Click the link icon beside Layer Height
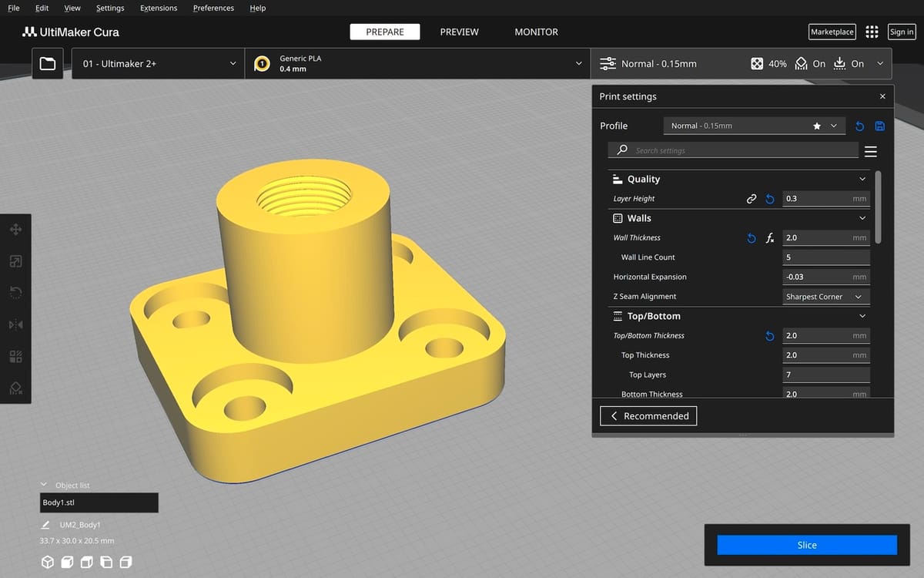Screen dimensions: 924x578 [x=752, y=199]
